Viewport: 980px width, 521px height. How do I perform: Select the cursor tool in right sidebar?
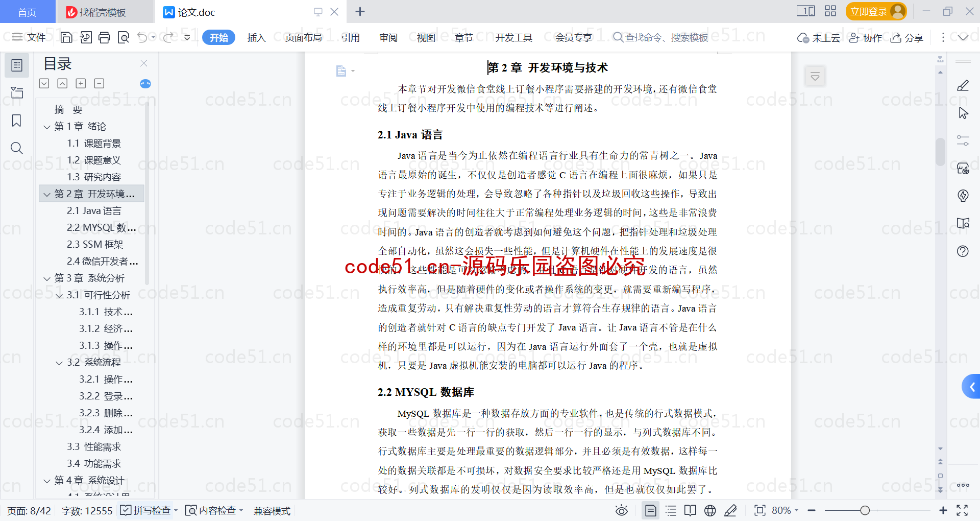pyautogui.click(x=963, y=113)
